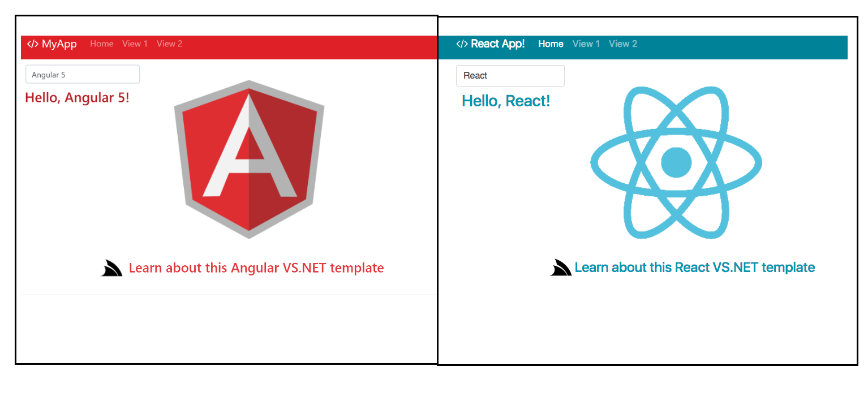Click the shark fin icon near Angular link
The height and width of the screenshot is (397, 868).
pyautogui.click(x=111, y=267)
